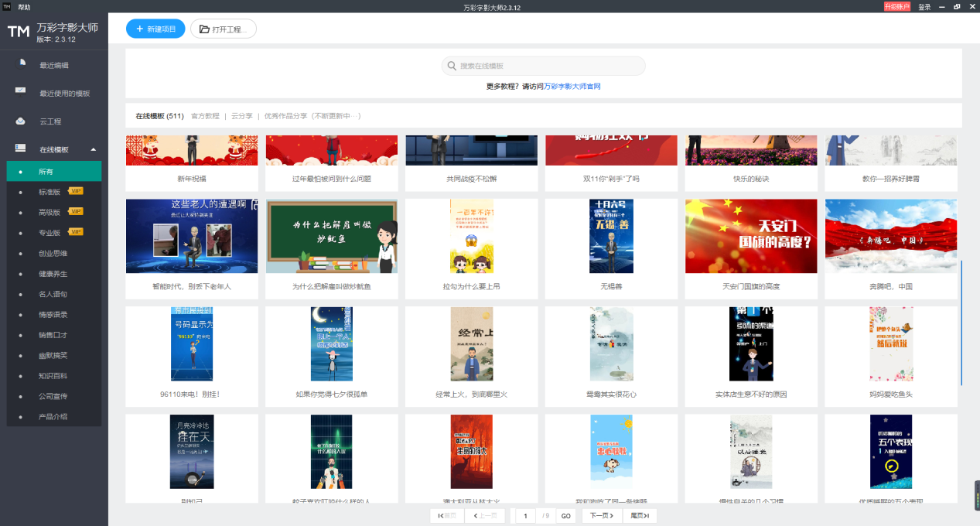Click the 搜索在线模板 search field
Screen dimensions: 980x526
point(543,66)
